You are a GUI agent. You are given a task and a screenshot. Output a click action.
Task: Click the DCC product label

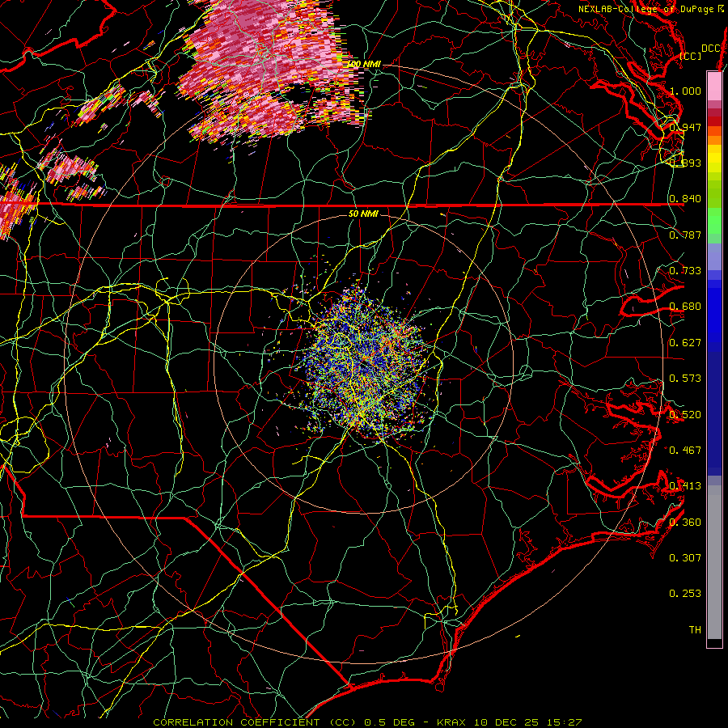click(x=711, y=49)
